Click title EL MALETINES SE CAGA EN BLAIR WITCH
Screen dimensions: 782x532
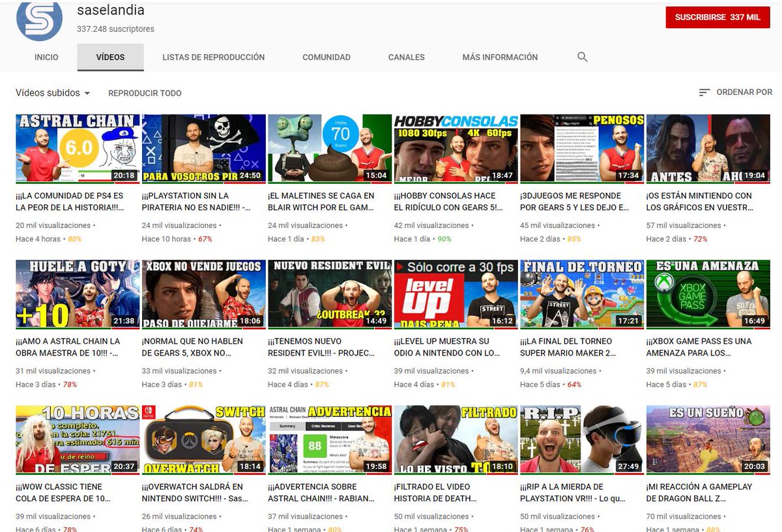point(321,201)
